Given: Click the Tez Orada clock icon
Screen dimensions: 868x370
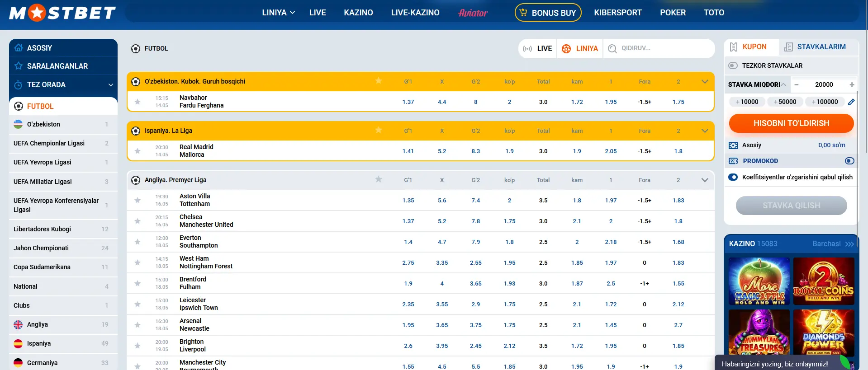Looking at the screenshot, I should pos(19,84).
